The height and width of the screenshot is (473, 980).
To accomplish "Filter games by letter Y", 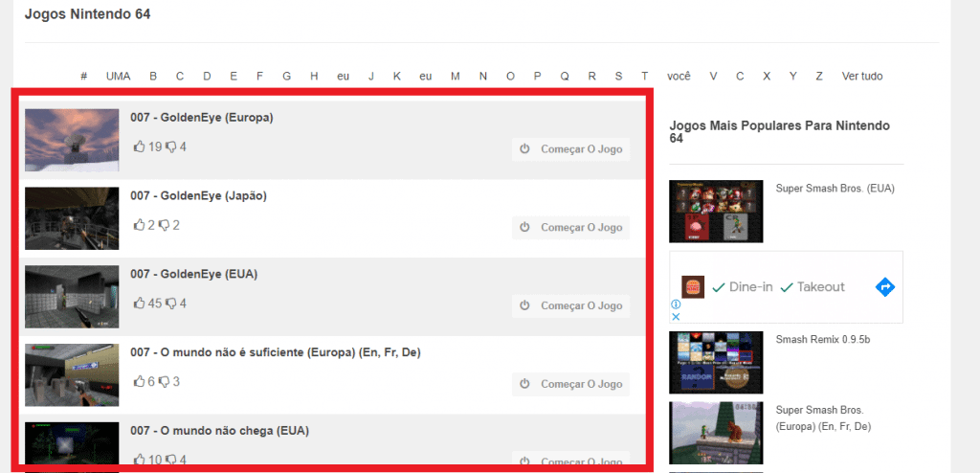I will [793, 77].
